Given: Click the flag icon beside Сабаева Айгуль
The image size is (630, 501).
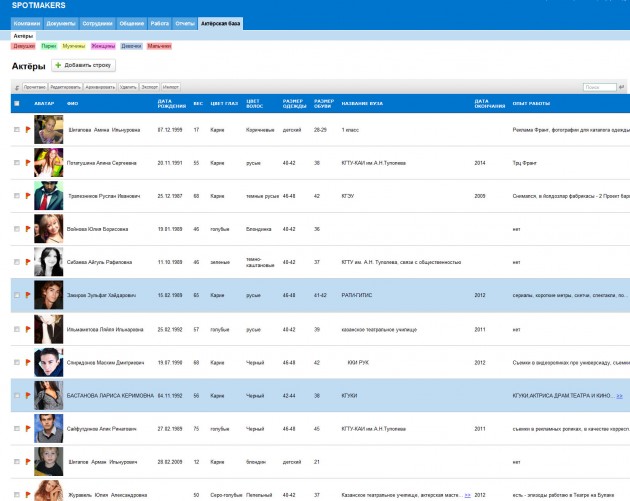Looking at the screenshot, I should (x=27, y=262).
